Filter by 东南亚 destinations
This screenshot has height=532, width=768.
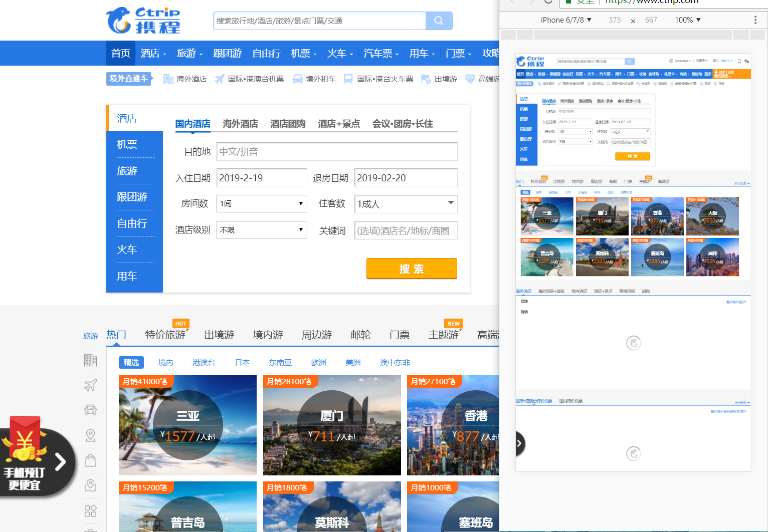(x=281, y=362)
